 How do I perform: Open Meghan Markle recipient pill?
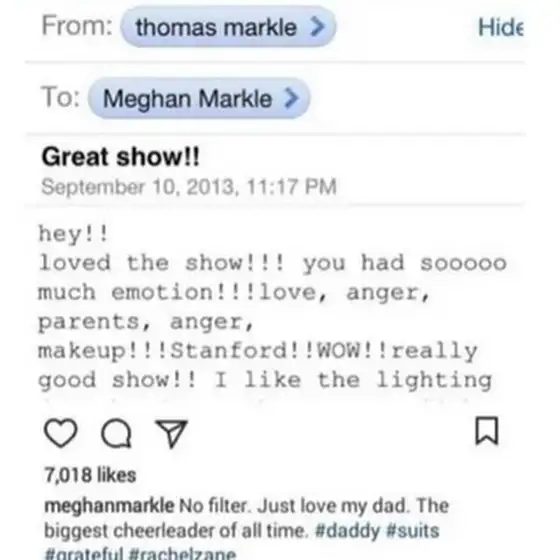[199, 98]
